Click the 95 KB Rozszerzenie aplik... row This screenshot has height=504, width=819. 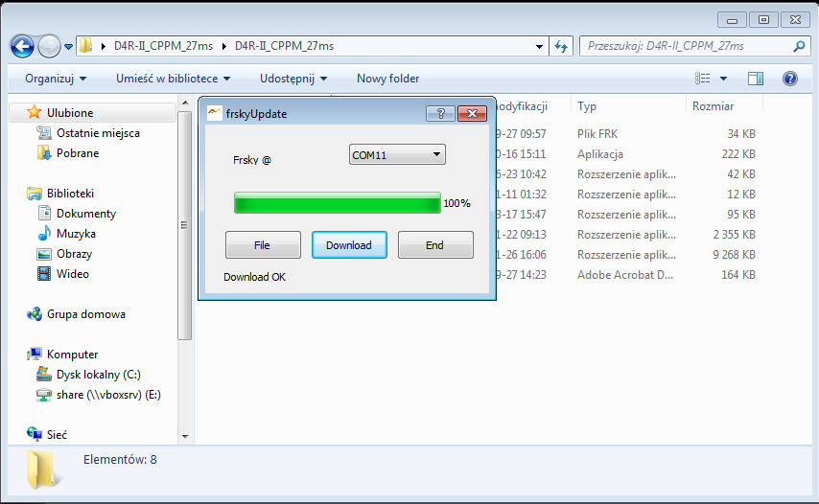pyautogui.click(x=627, y=215)
